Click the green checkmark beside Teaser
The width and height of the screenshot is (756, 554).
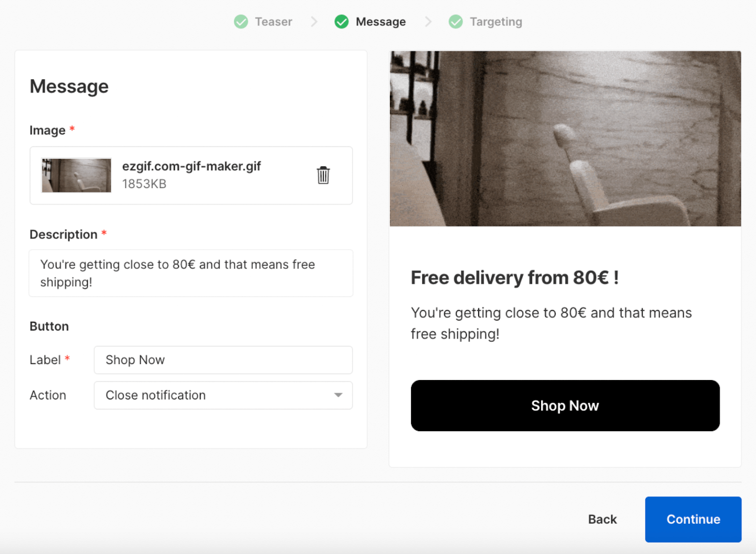coord(241,22)
